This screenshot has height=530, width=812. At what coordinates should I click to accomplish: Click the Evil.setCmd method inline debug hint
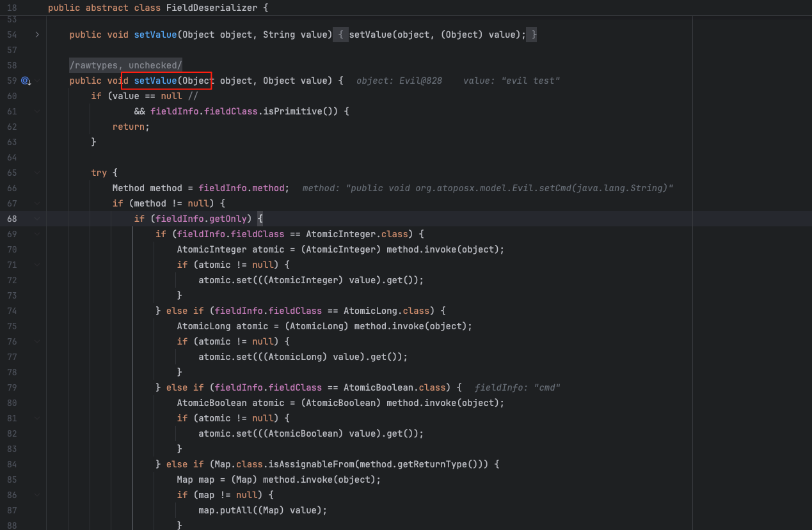pyautogui.click(x=488, y=188)
